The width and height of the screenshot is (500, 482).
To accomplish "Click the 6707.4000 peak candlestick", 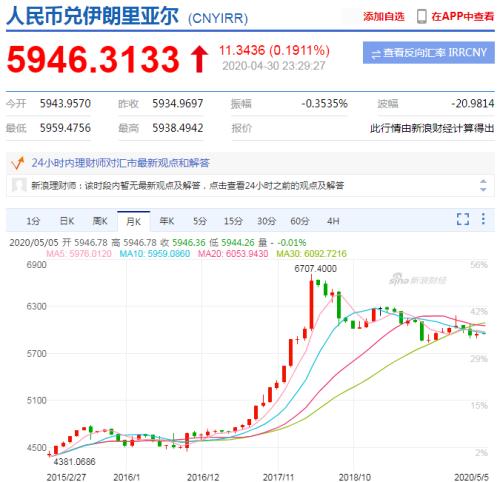I will (312, 302).
